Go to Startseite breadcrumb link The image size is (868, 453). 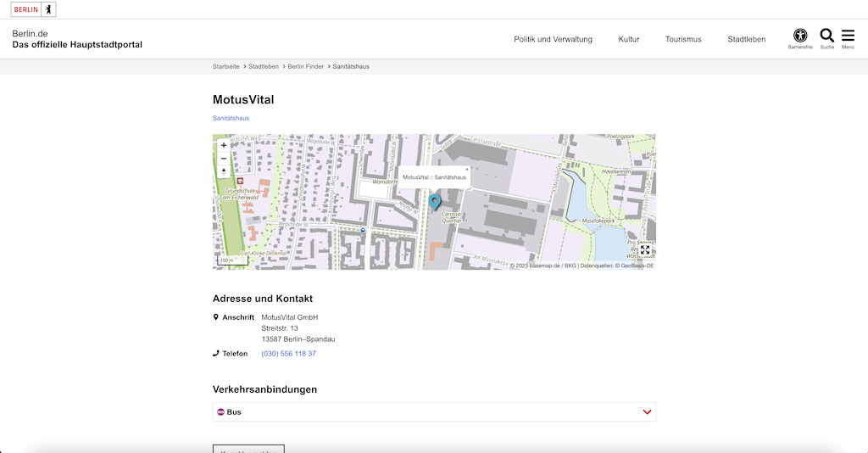point(225,66)
